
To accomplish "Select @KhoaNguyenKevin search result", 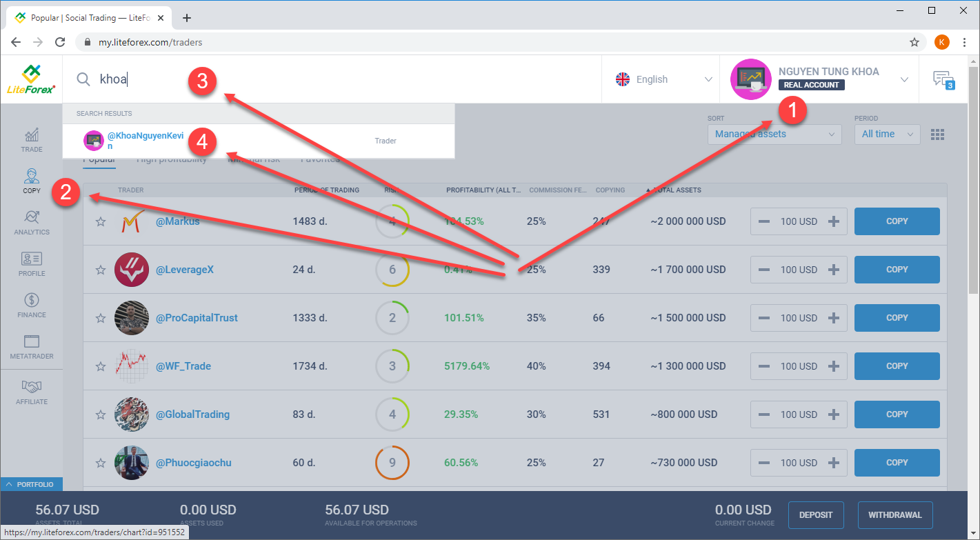I will pyautogui.click(x=145, y=141).
